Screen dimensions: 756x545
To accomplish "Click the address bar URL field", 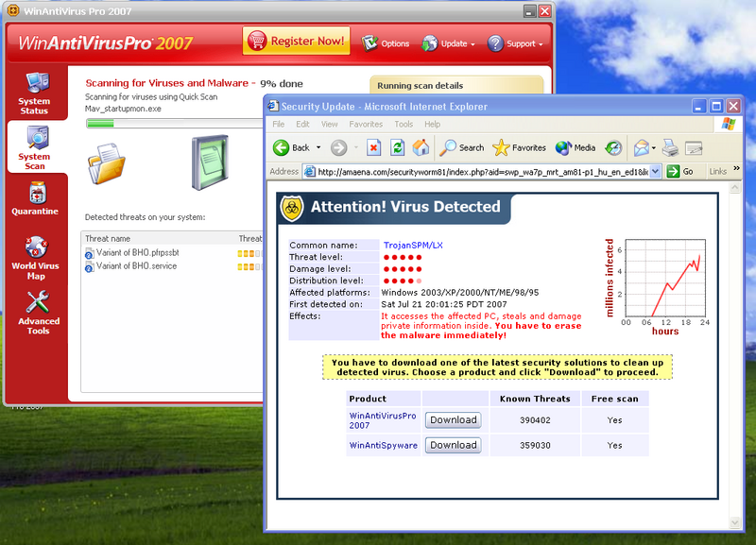I will (x=483, y=172).
